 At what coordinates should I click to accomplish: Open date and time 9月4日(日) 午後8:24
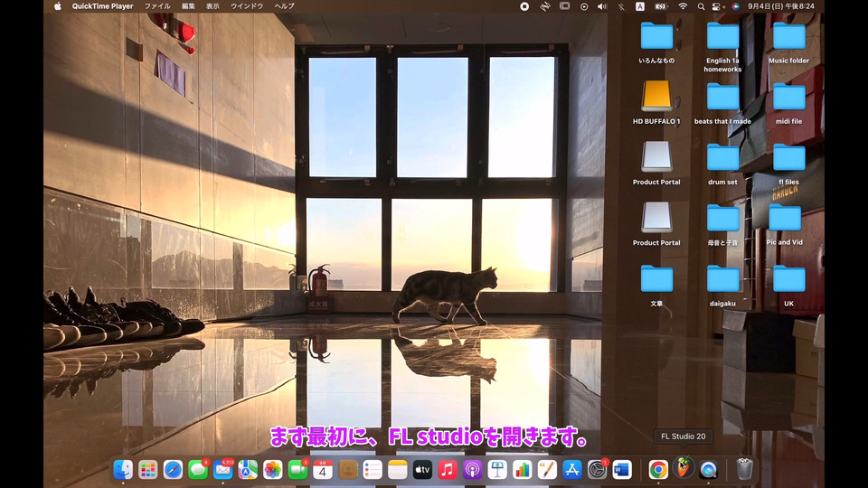(780, 6)
